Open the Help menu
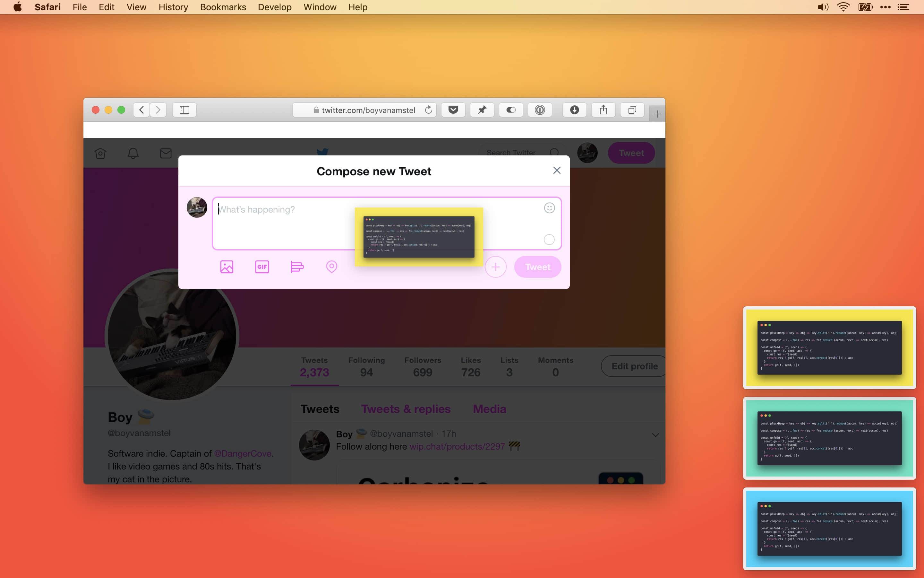924x578 pixels. (x=358, y=7)
